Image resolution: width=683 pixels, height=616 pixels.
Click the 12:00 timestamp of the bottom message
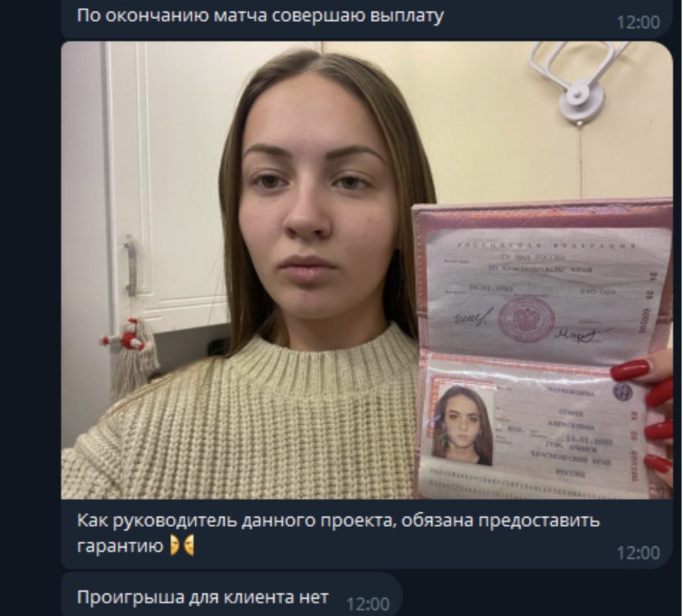pos(368,604)
